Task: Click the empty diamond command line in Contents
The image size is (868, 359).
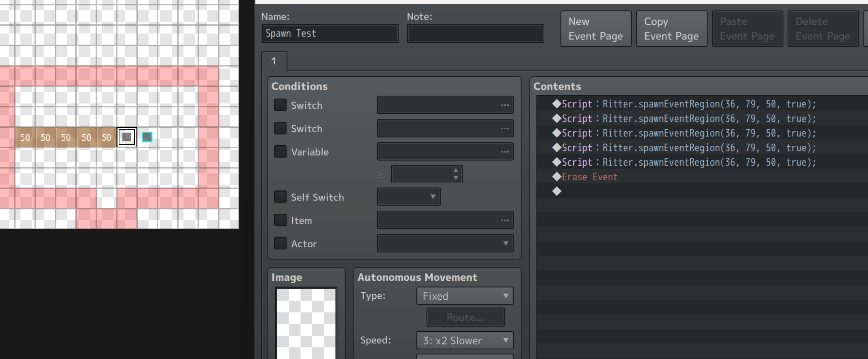Action: point(557,191)
